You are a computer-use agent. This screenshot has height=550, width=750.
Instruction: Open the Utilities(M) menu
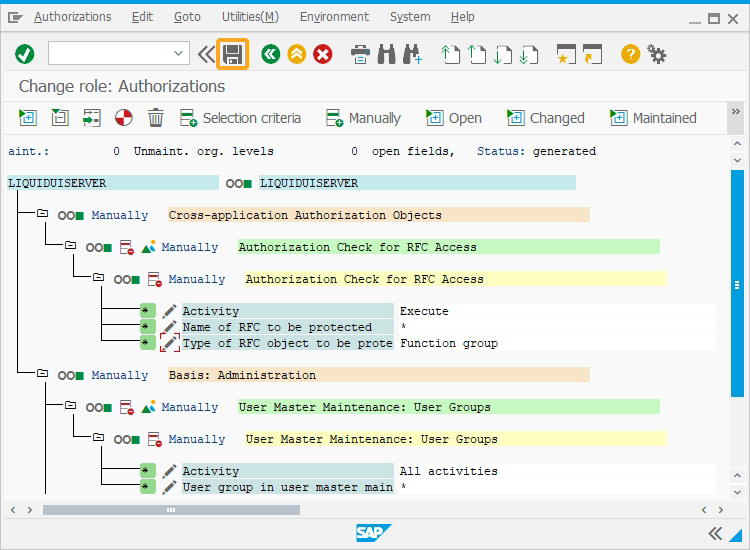click(250, 17)
